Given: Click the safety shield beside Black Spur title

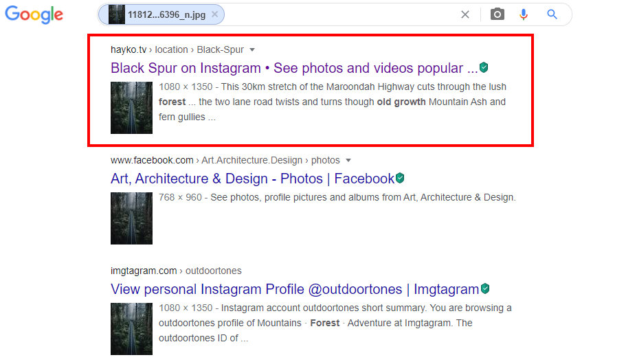Looking at the screenshot, I should coord(484,67).
